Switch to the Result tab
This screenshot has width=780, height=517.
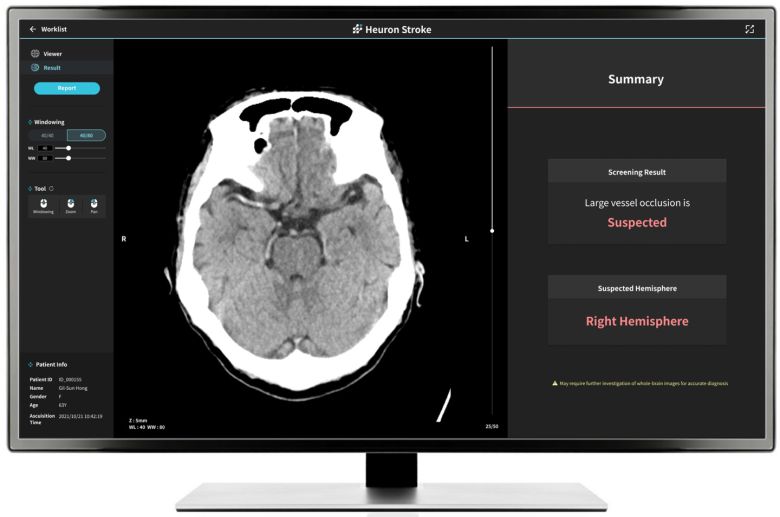pyautogui.click(x=52, y=68)
